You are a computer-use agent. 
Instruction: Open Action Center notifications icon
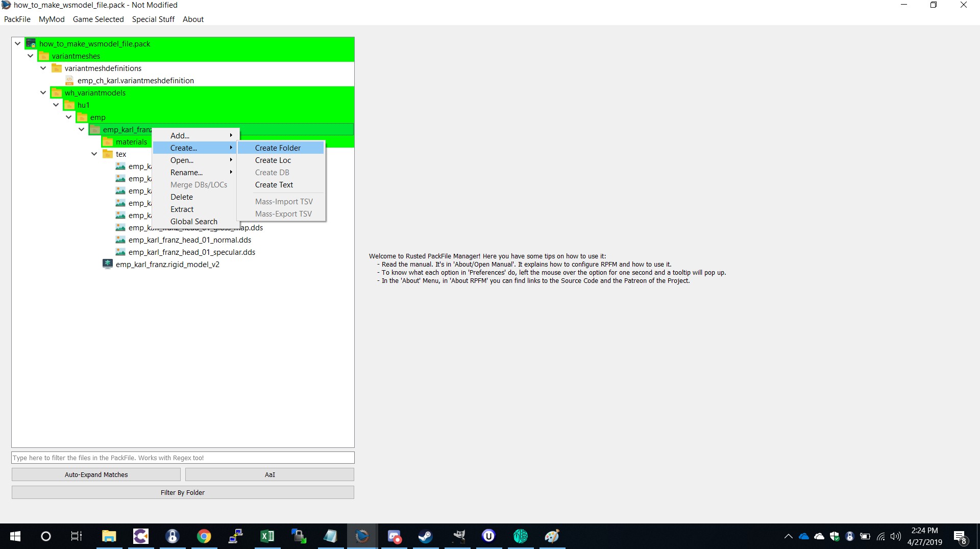pos(960,536)
